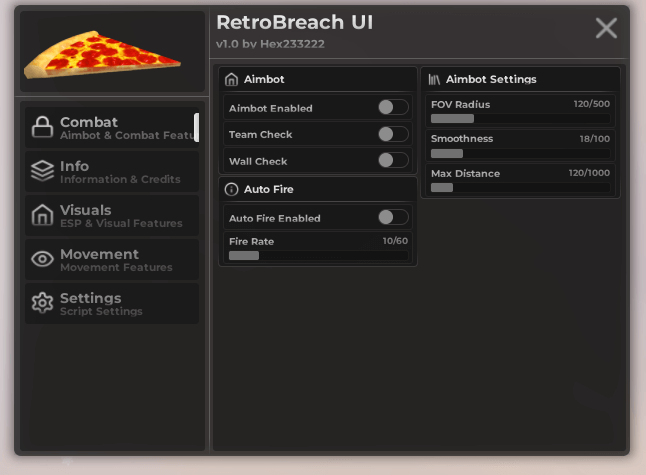Screen dimensions: 646x475
Task: Click the '18/100' smoothness value
Action: coord(595,139)
